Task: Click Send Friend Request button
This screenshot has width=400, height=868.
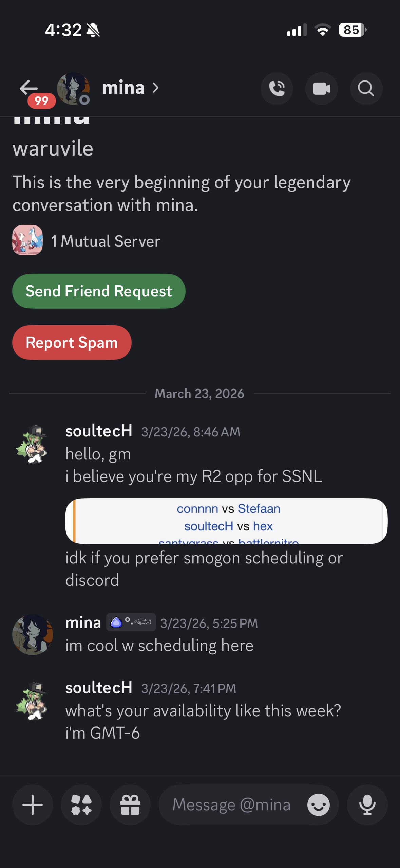Action: coord(99,291)
